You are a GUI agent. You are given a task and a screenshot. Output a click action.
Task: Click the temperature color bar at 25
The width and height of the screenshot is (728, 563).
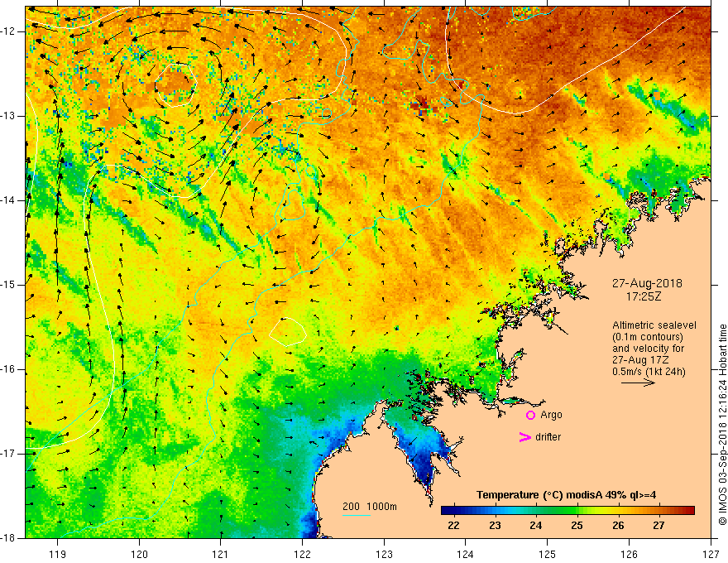[577, 511]
